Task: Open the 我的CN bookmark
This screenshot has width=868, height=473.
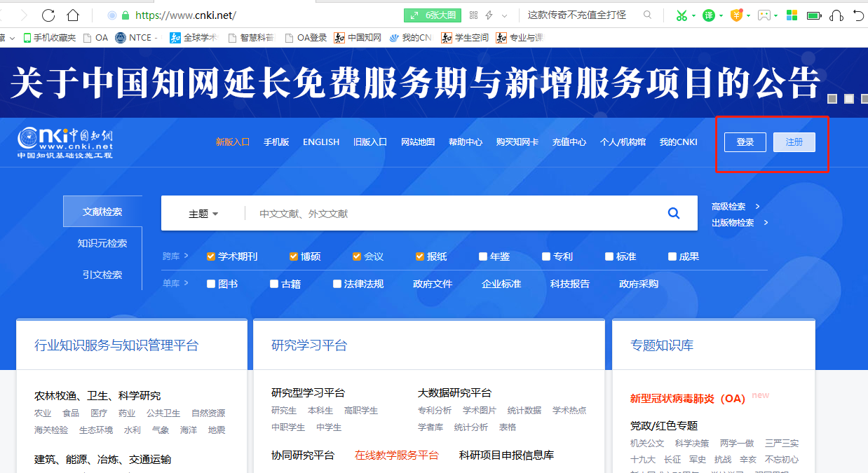Action: click(x=411, y=38)
